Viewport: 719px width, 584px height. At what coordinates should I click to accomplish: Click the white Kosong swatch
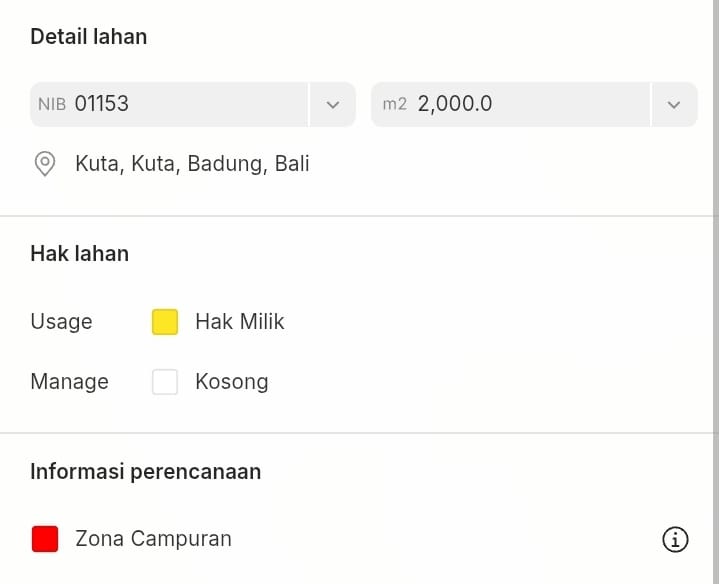(165, 382)
